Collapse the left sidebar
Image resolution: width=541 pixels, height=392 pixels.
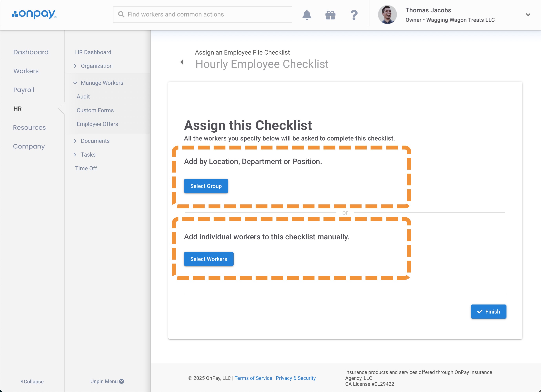tap(32, 381)
